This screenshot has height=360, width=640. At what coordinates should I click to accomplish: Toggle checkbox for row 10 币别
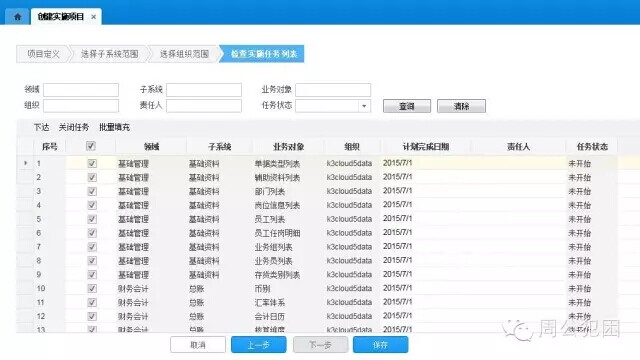[x=92, y=288]
